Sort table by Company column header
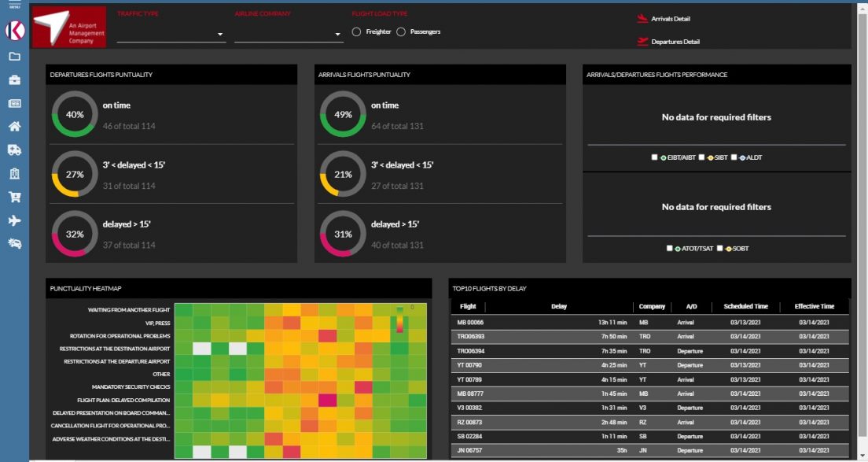Viewport: 868px width, 462px height. (x=652, y=306)
